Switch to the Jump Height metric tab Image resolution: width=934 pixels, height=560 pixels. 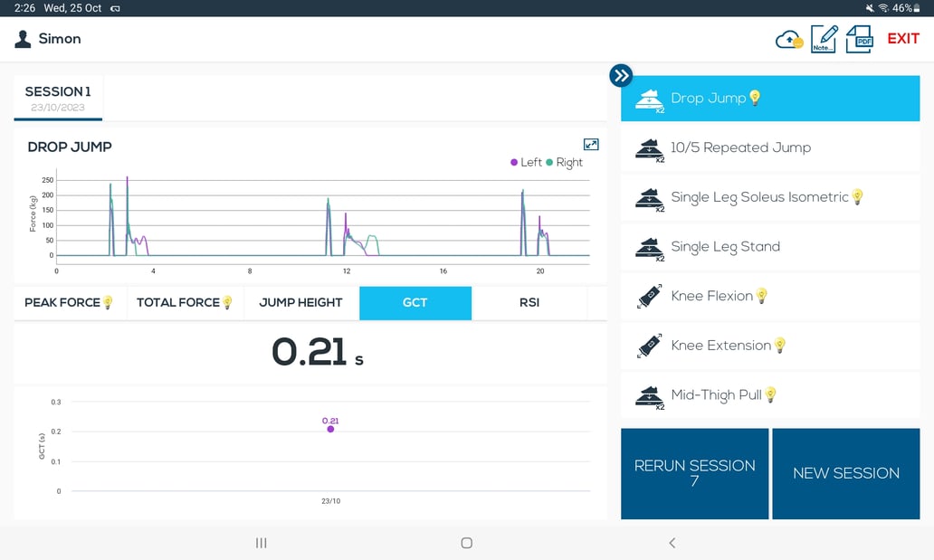tap(300, 303)
